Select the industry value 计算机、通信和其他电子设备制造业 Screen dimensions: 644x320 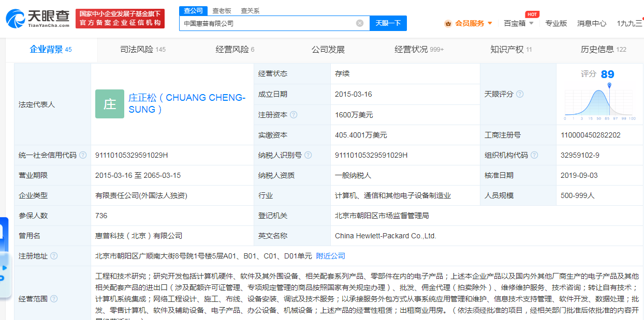pyautogui.click(x=393, y=195)
